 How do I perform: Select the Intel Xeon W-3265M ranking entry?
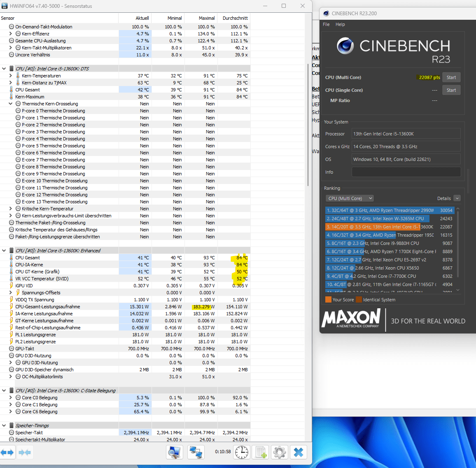click(x=390, y=219)
